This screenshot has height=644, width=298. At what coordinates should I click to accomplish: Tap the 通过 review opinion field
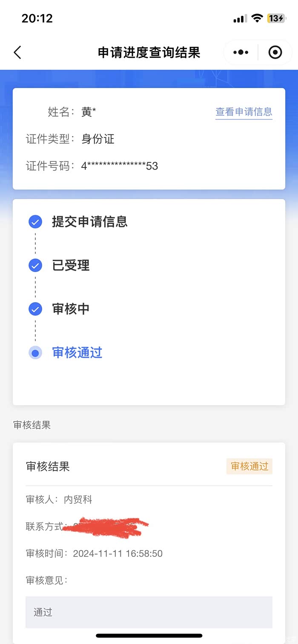[x=149, y=612]
